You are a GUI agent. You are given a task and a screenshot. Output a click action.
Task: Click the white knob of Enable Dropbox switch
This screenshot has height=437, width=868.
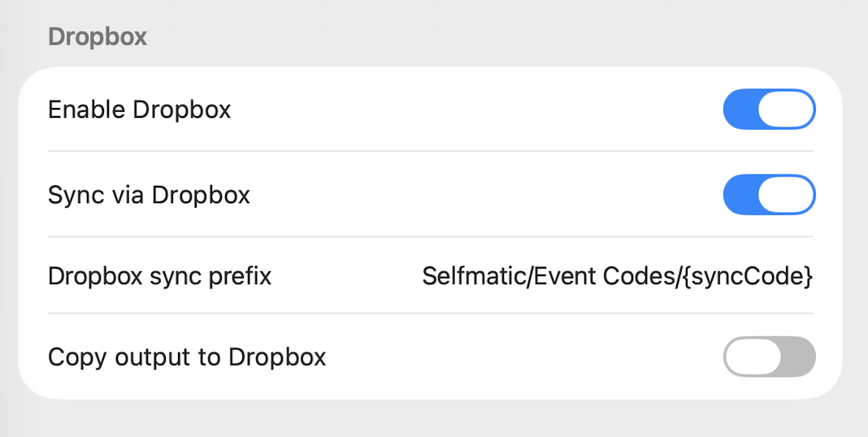pyautogui.click(x=786, y=110)
